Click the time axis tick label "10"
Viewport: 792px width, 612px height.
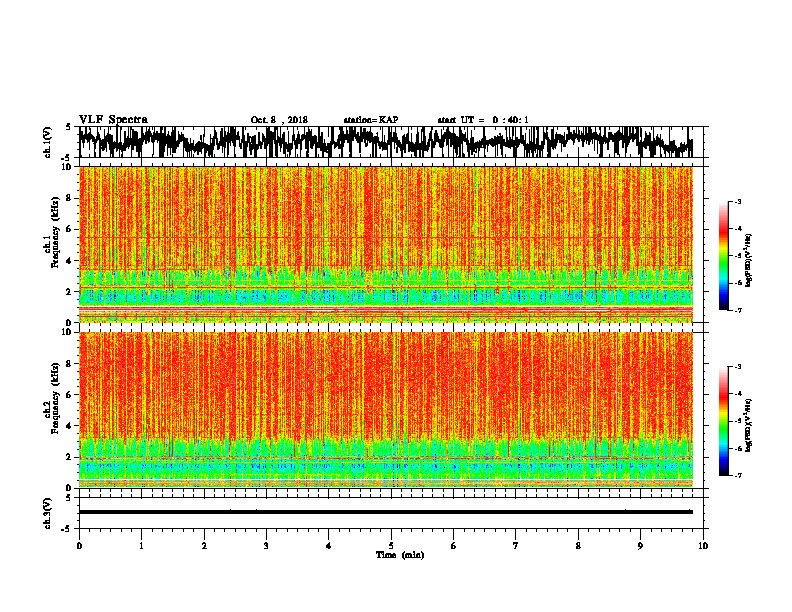pyautogui.click(x=703, y=546)
